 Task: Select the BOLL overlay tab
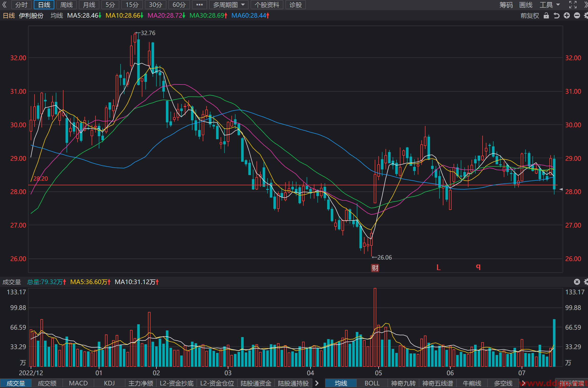(372, 383)
